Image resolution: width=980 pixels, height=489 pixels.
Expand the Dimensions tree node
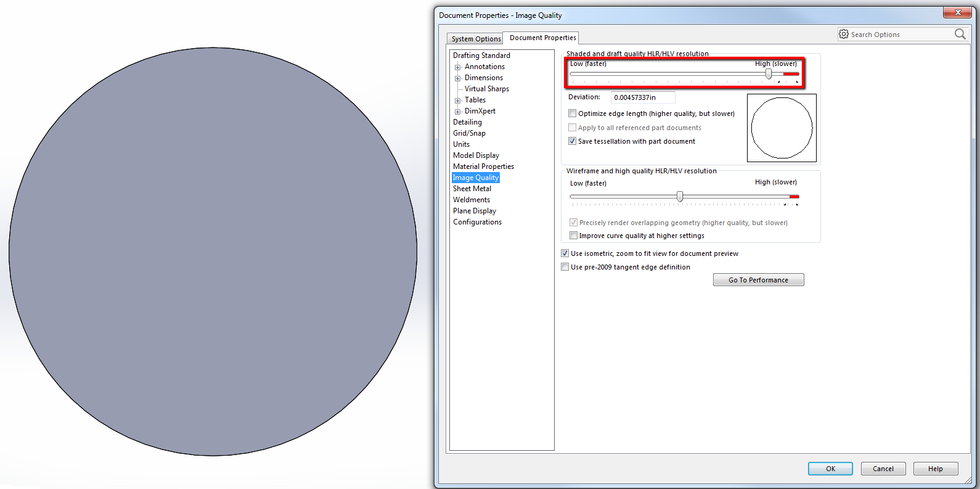pyautogui.click(x=458, y=78)
